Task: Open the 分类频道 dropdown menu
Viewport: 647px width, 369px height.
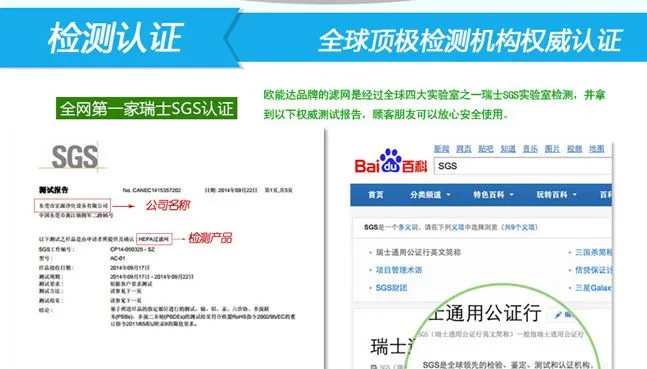Action: click(430, 194)
